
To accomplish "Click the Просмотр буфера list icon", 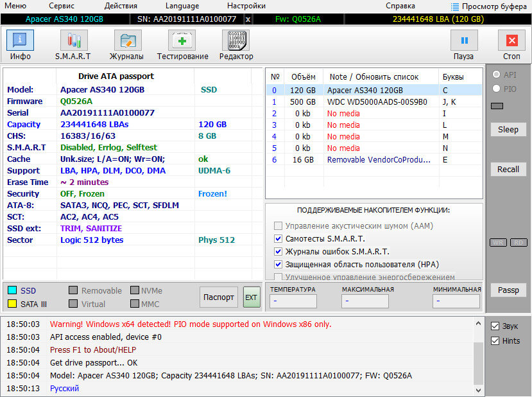I will [x=454, y=6].
